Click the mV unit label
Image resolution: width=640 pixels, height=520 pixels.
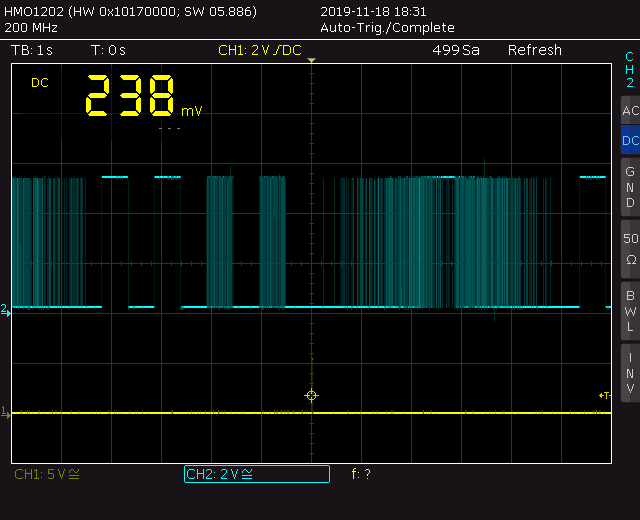coord(191,111)
